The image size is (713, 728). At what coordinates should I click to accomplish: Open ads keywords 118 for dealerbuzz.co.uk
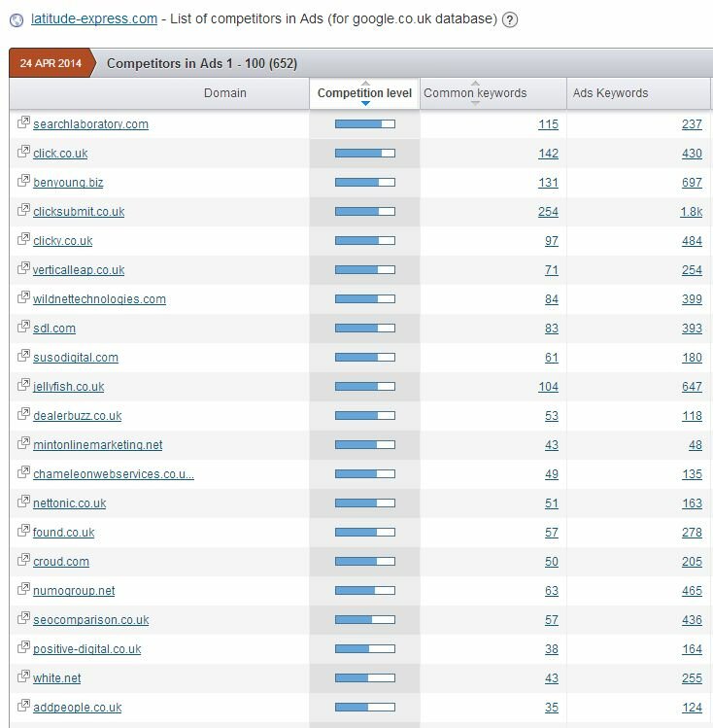(x=692, y=416)
